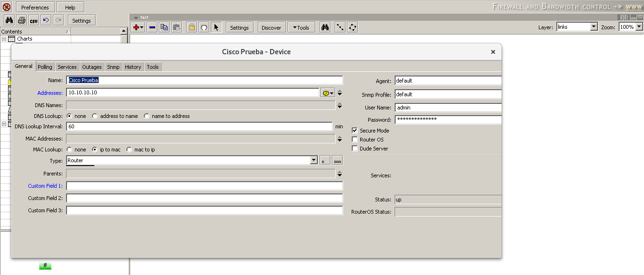The height and width of the screenshot is (275, 644).
Task: Select the hand drag tool
Action: point(204,27)
